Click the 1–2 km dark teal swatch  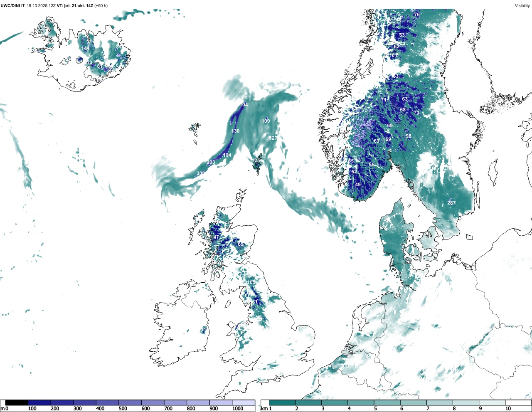(x=282, y=402)
